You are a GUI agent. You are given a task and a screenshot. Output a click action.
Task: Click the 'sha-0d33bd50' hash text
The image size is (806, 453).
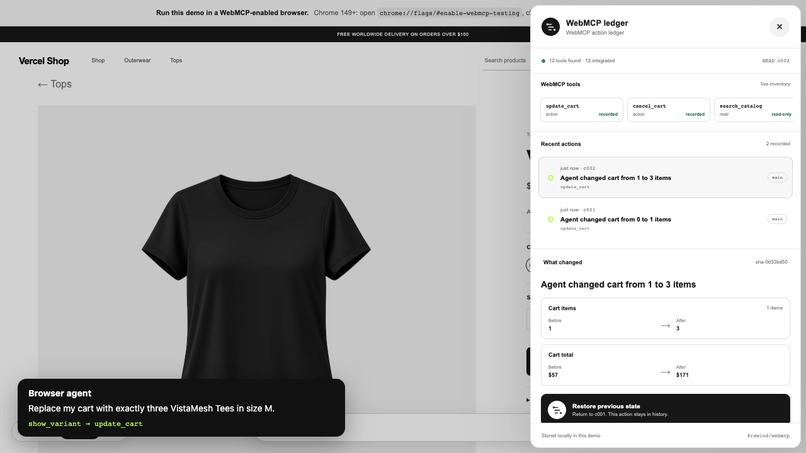click(771, 262)
